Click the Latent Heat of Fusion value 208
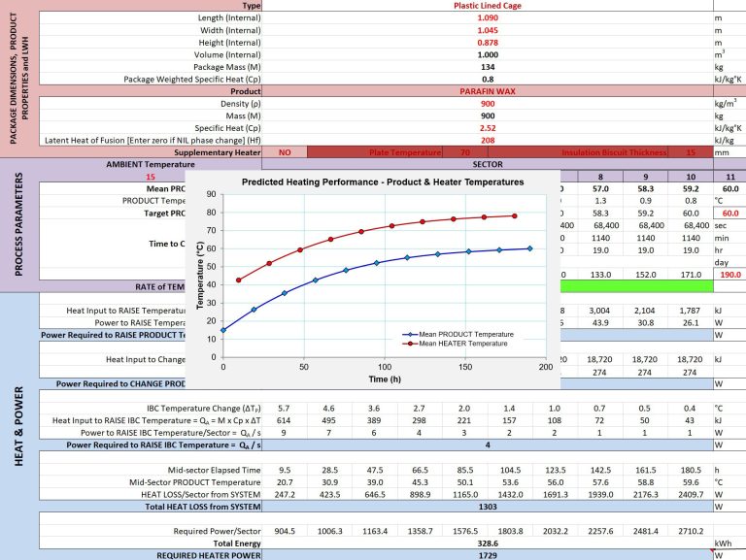Image resolution: width=746 pixels, height=560 pixels. [488, 140]
